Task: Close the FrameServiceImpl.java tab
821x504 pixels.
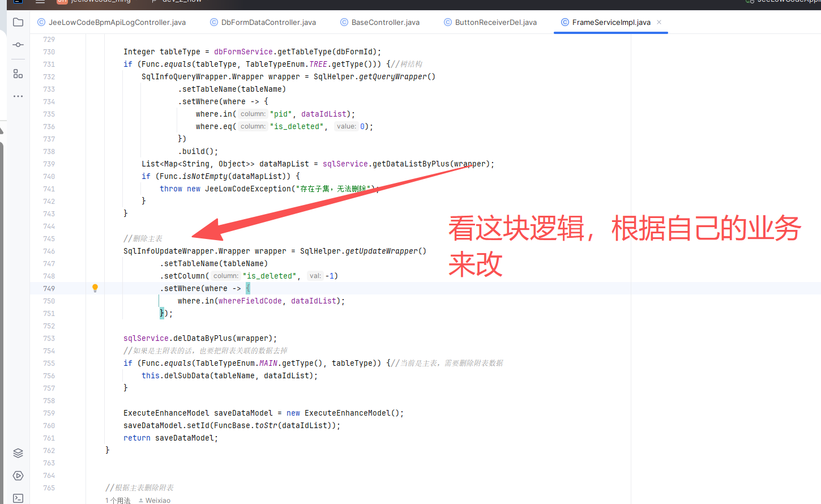Action: tap(659, 22)
